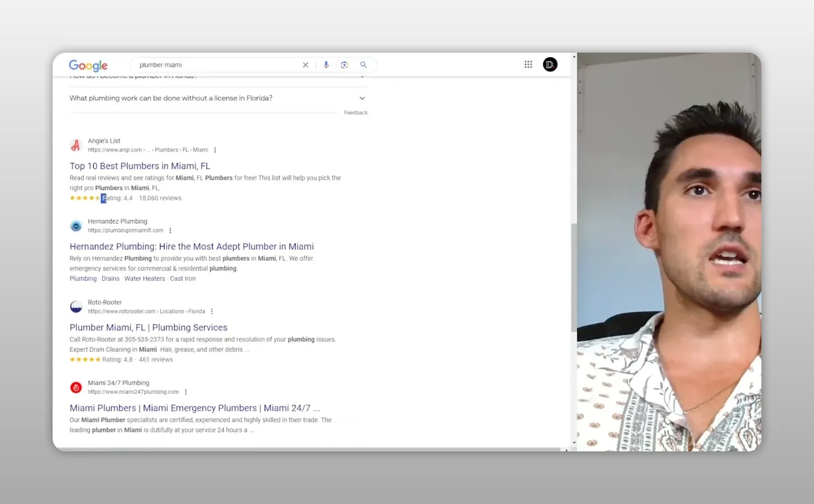Click the page's vertical scrollbar thumb
Screen dimensions: 814x504
(574, 277)
